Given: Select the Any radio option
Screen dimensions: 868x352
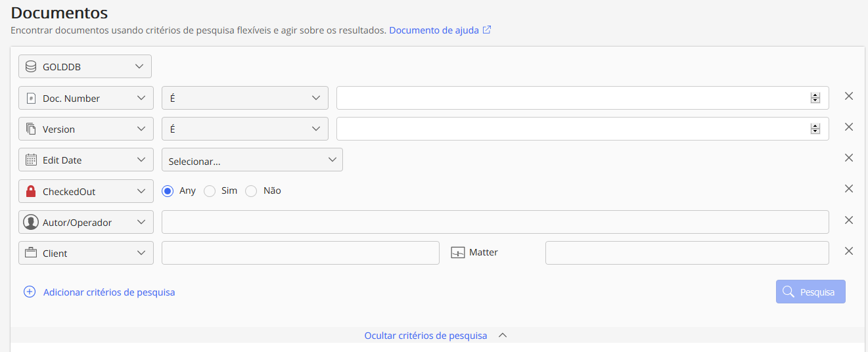Looking at the screenshot, I should (168, 191).
